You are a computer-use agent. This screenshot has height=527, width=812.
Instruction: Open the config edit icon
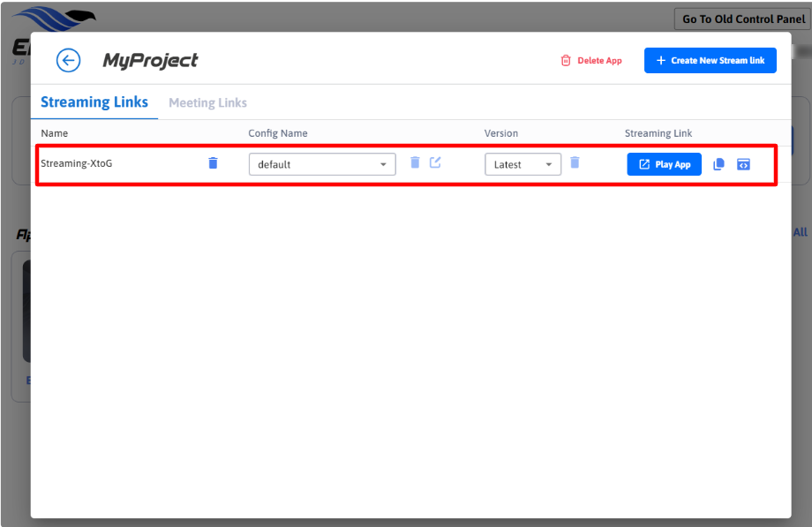click(x=435, y=162)
